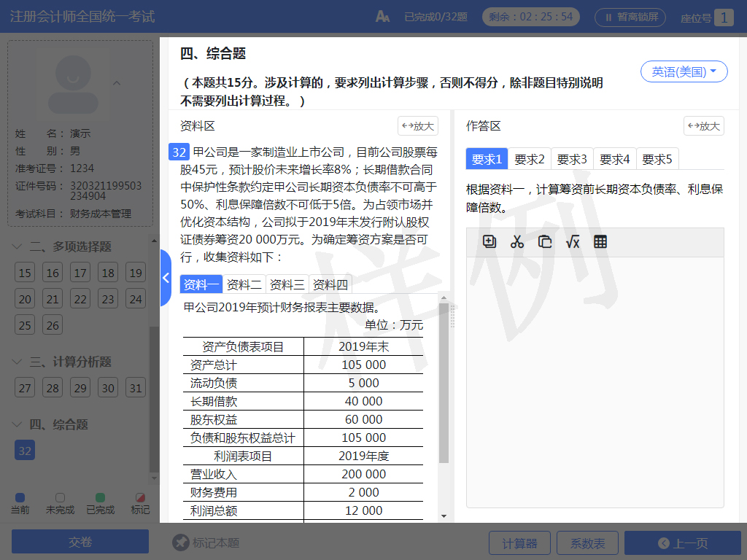Select question number 28 box
The width and height of the screenshot is (747, 560).
(53, 388)
